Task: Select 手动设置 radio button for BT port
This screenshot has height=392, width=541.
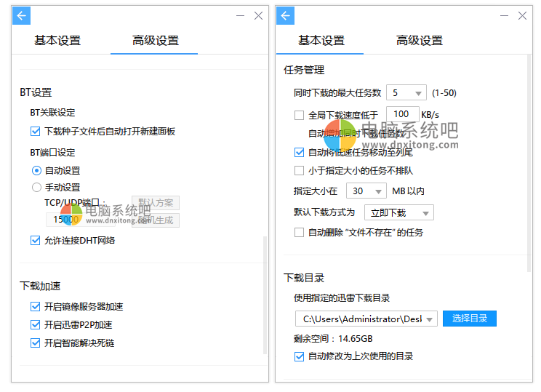Action: pyautogui.click(x=36, y=188)
